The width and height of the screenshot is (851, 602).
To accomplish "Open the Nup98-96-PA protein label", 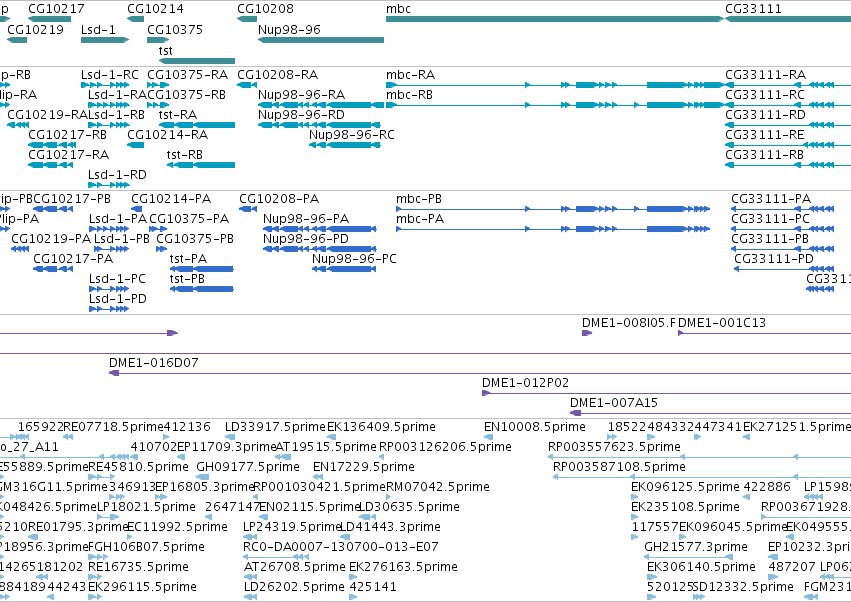I will pos(306,219).
